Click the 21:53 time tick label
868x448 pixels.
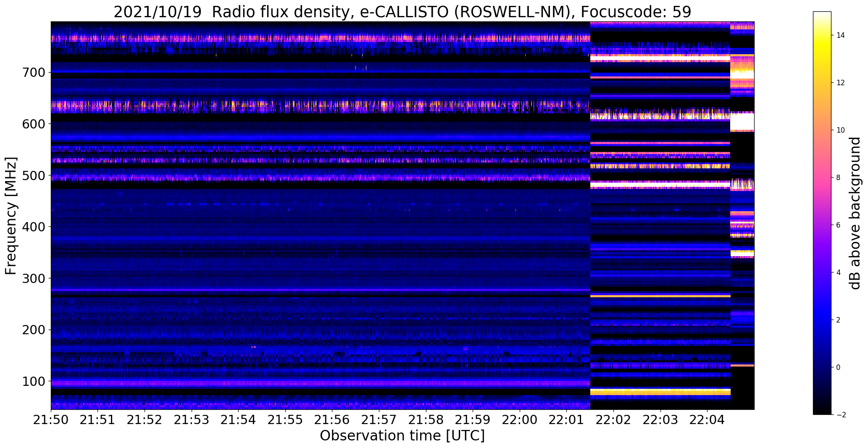pyautogui.click(x=192, y=419)
